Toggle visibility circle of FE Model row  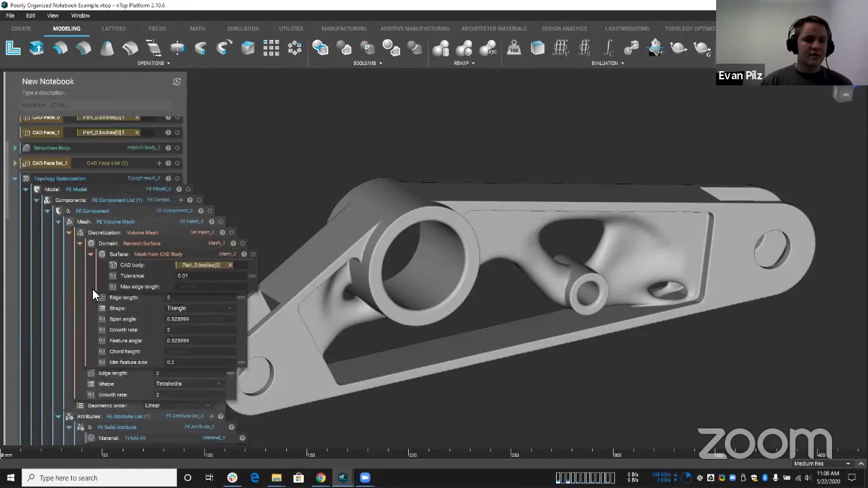(x=188, y=189)
